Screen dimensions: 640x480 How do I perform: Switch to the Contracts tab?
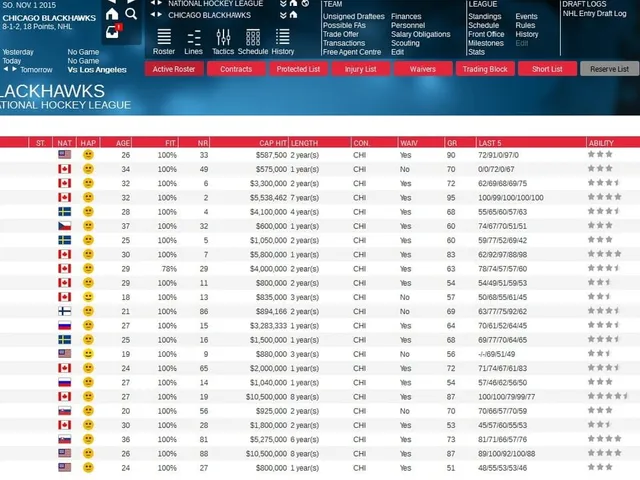pos(236,69)
